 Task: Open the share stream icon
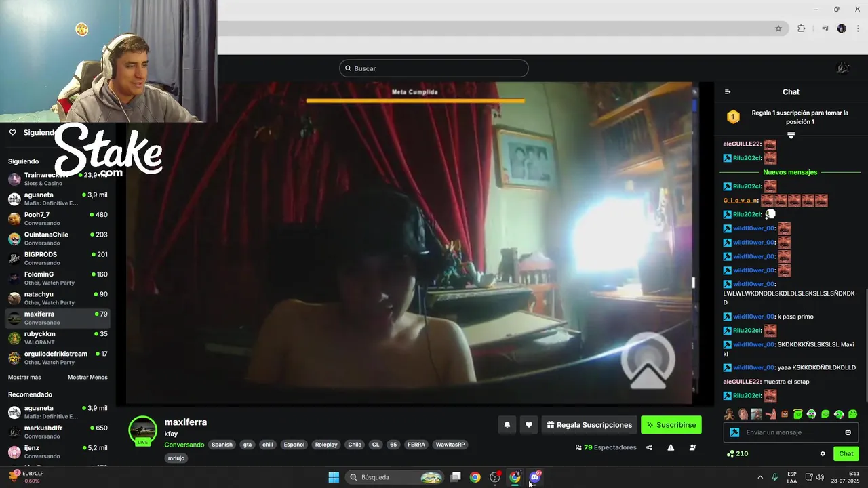649,447
